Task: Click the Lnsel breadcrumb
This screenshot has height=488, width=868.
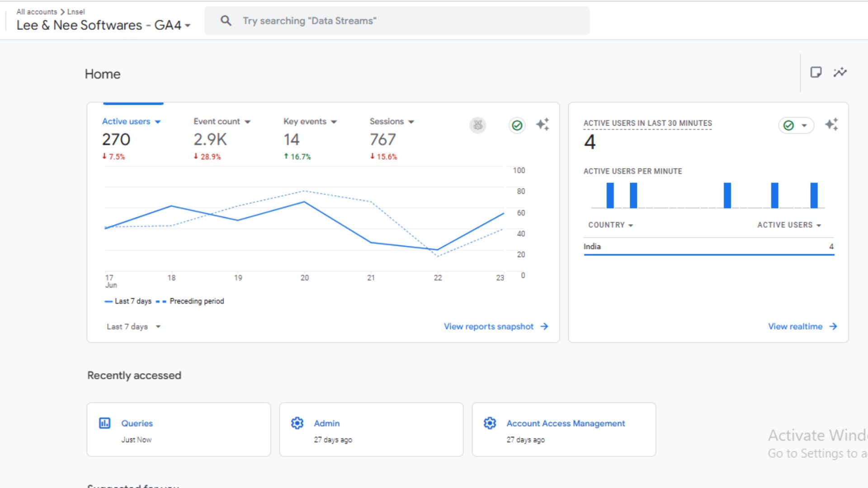Action: [76, 12]
